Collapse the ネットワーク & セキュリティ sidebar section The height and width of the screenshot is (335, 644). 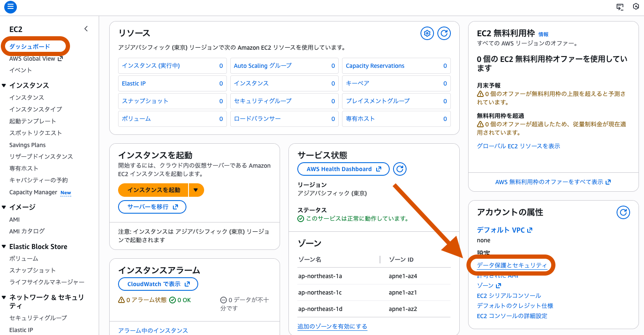pyautogui.click(x=4, y=297)
